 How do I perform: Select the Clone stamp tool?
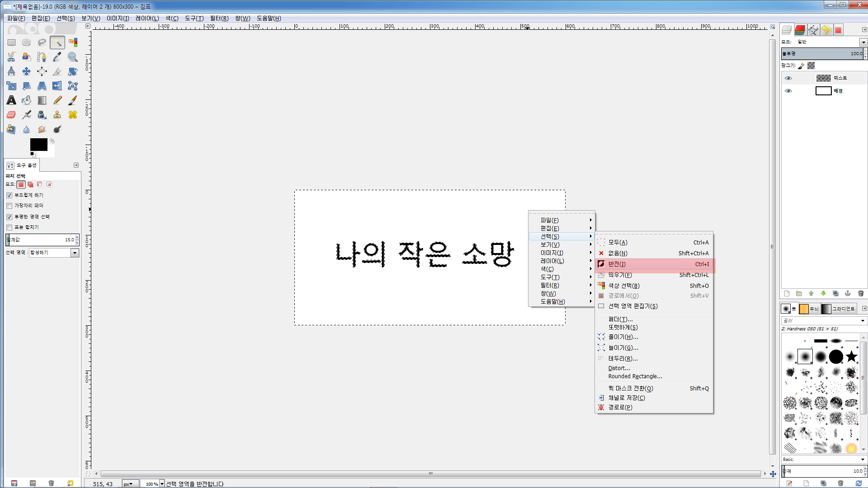pyautogui.click(x=57, y=115)
